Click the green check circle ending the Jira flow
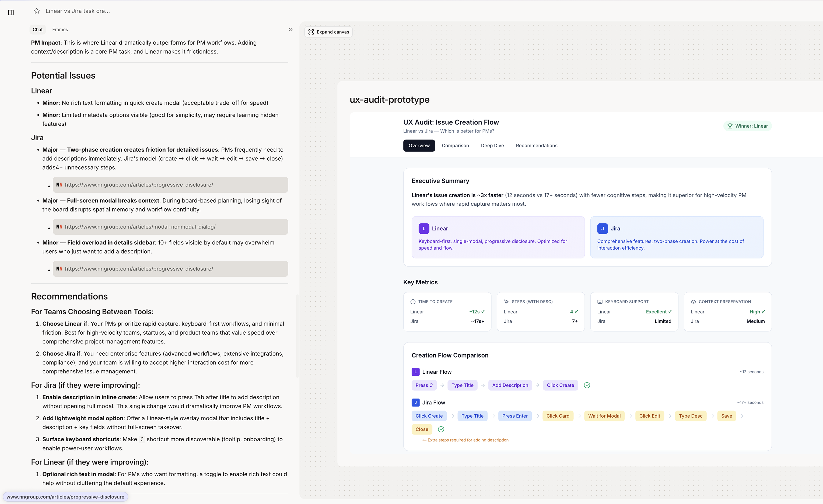The width and height of the screenshot is (823, 504). 441,429
